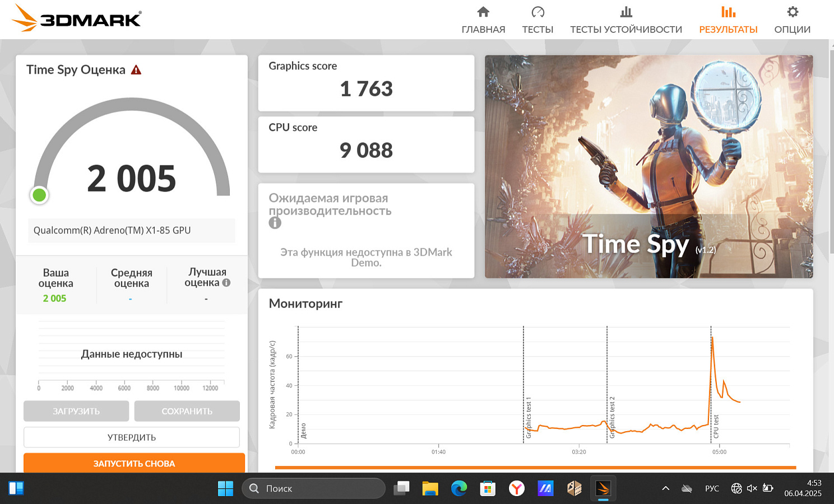Click the Graphics test 2 marker line

click(x=607, y=385)
